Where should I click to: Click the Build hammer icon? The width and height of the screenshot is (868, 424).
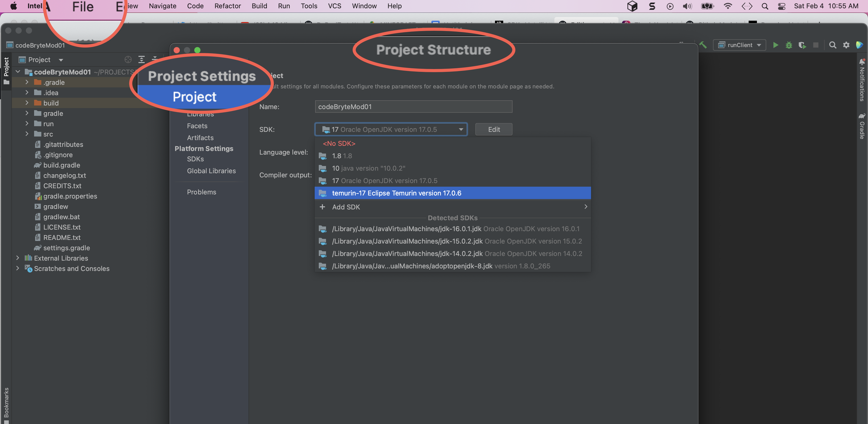(703, 45)
